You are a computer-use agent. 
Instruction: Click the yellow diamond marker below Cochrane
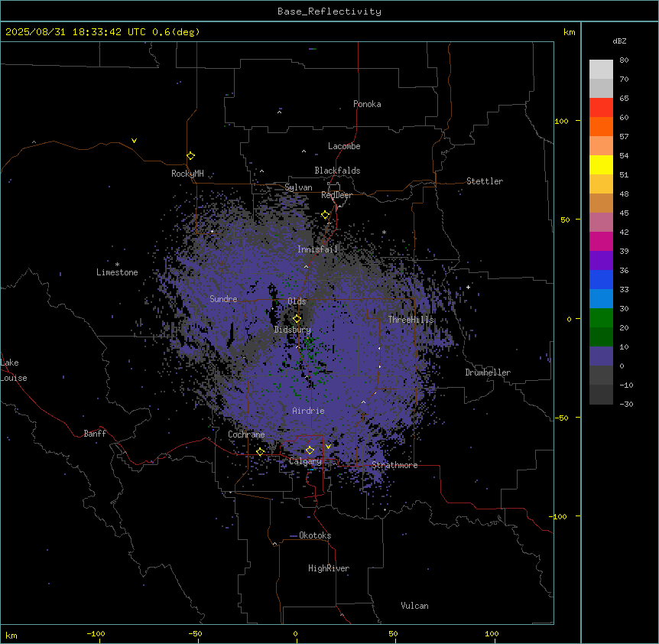[x=260, y=452]
